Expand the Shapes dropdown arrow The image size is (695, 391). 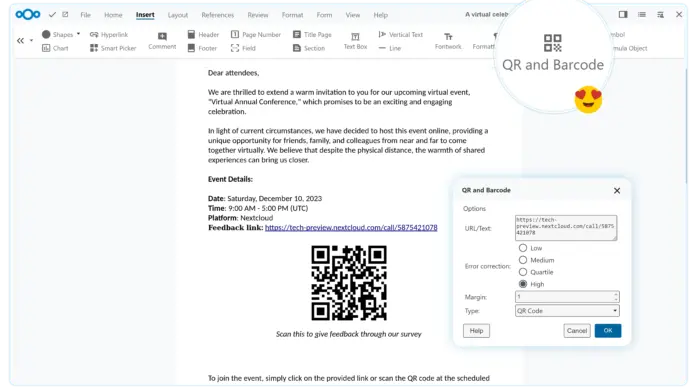(78, 34)
